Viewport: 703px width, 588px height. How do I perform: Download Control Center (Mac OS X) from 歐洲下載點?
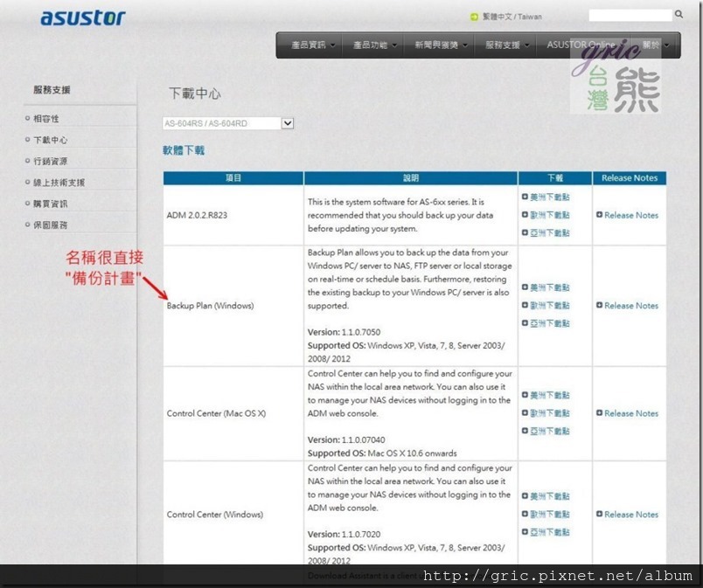coord(550,413)
